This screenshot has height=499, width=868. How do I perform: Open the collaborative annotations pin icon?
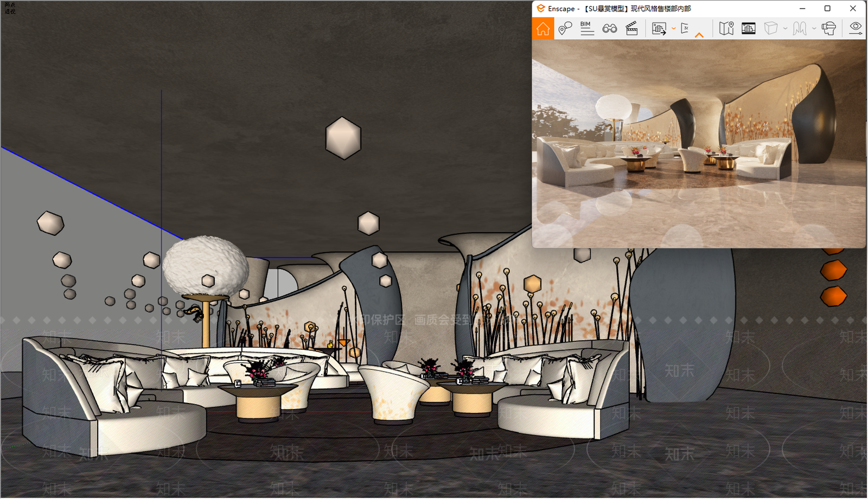(x=565, y=28)
